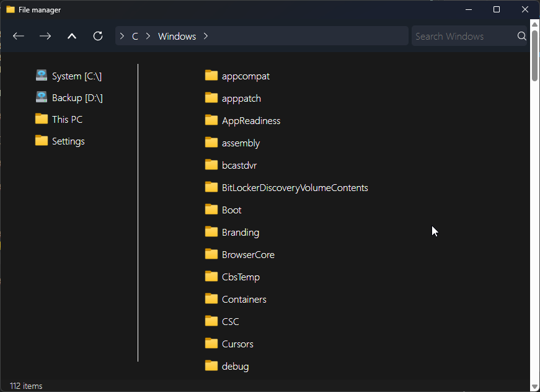This screenshot has height=392, width=540.
Task: Click the CSC folder icon
Action: pos(211,321)
